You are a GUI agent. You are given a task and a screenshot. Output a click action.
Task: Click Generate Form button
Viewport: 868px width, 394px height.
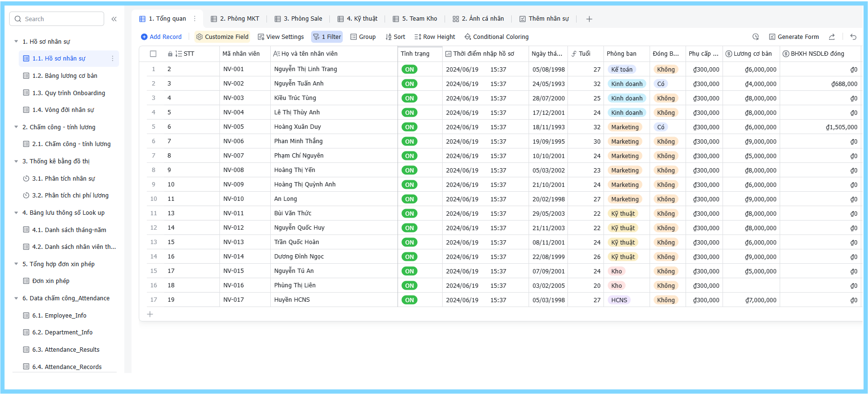(x=794, y=37)
